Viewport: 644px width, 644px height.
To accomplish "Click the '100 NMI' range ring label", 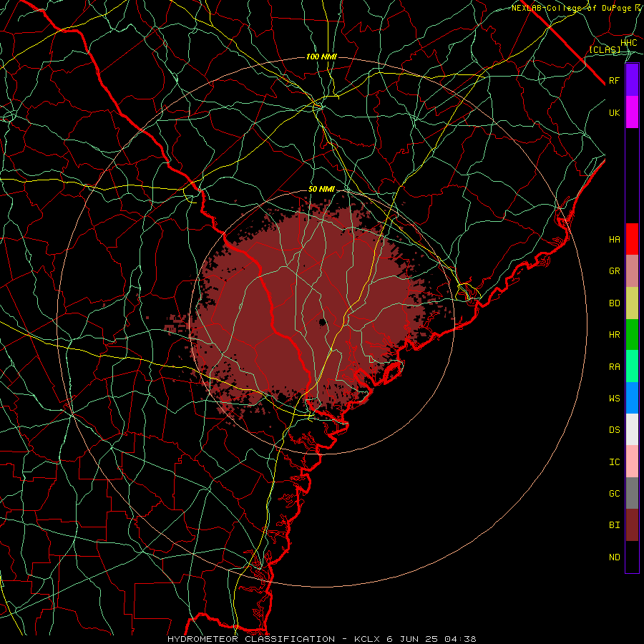I will [x=321, y=57].
